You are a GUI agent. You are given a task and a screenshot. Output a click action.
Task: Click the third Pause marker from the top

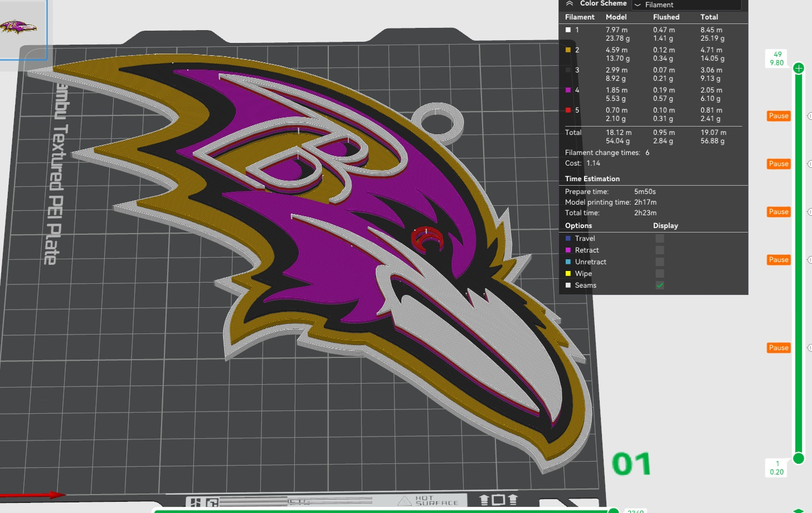tap(779, 212)
